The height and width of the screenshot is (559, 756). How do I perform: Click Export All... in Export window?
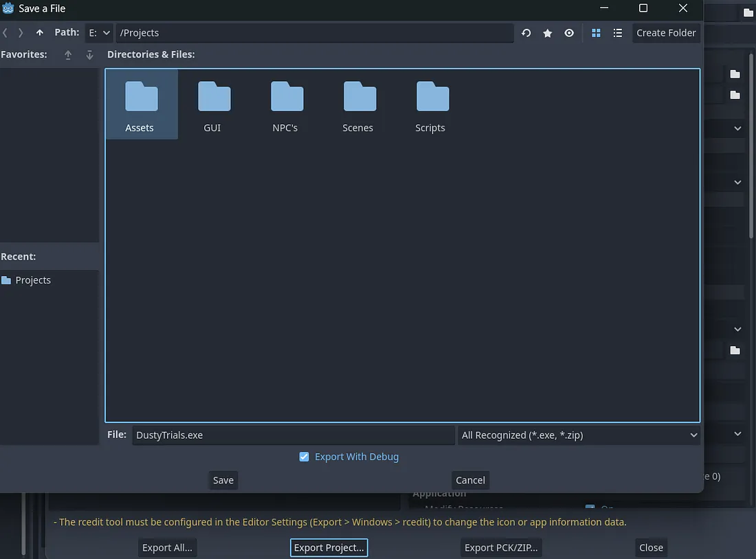pos(167,547)
